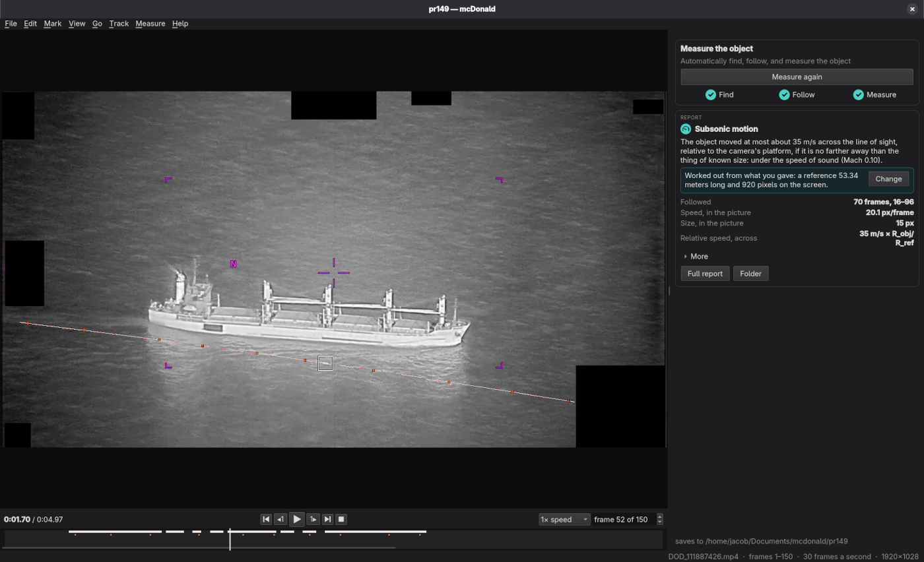Jump to the first frame

point(266,519)
